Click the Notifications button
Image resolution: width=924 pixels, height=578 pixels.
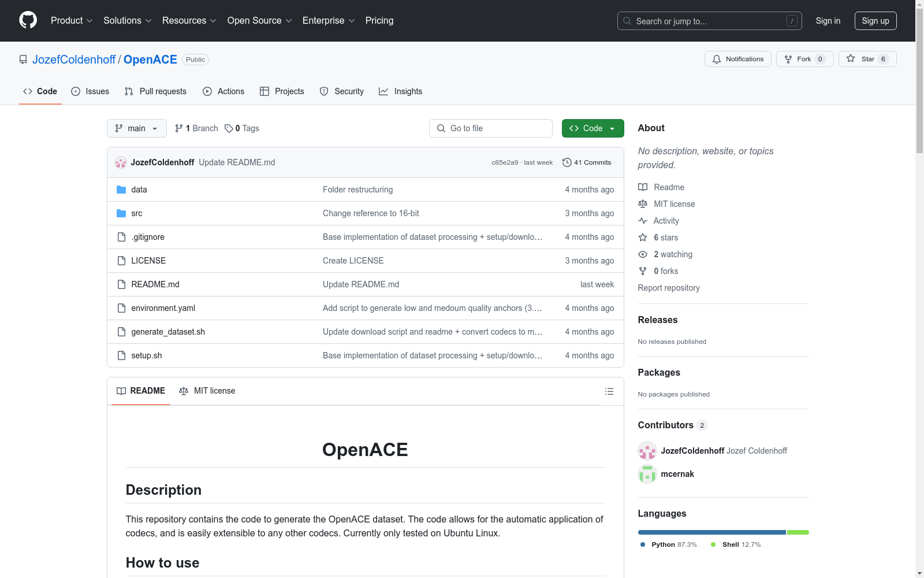[x=738, y=59]
